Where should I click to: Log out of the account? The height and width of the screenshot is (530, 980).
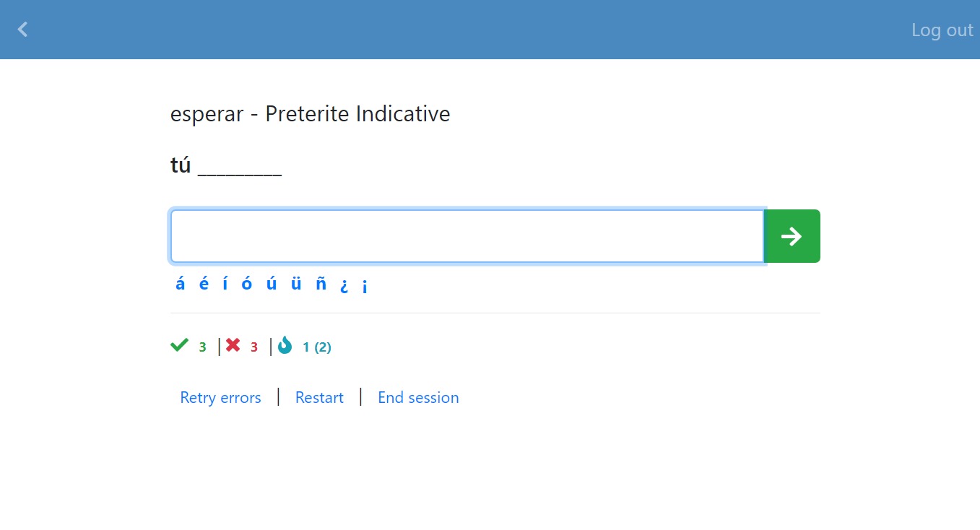[x=942, y=30]
